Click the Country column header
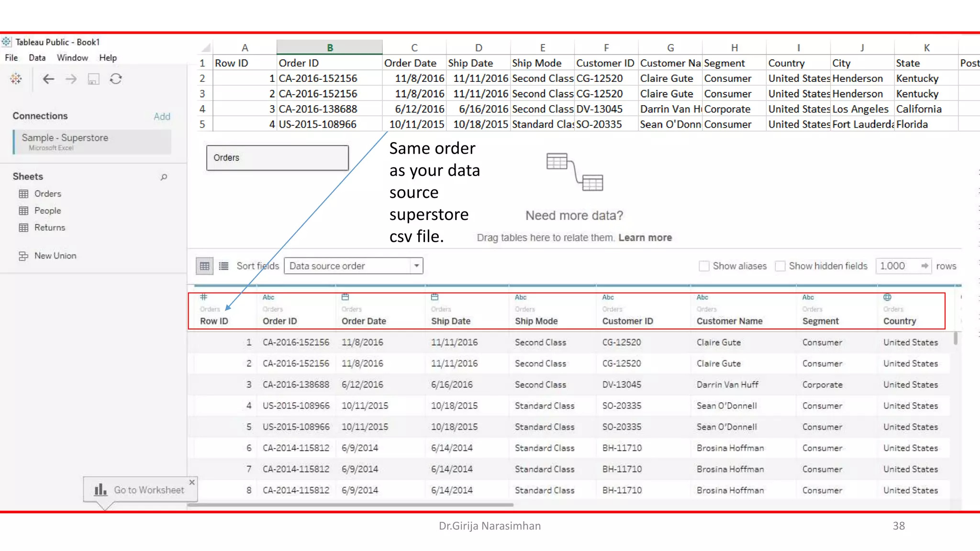This screenshot has width=980, height=551. tap(899, 321)
